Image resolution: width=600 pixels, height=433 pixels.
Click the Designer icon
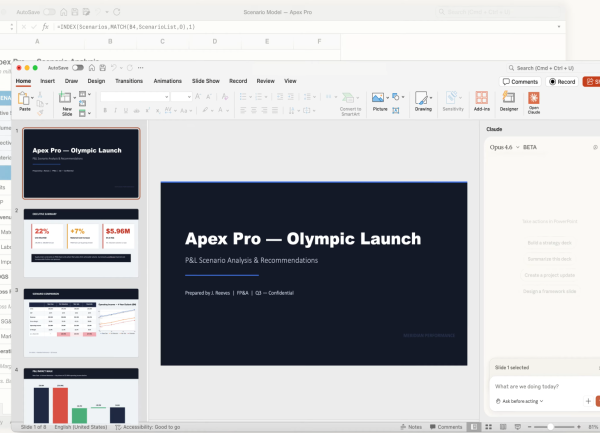509,99
